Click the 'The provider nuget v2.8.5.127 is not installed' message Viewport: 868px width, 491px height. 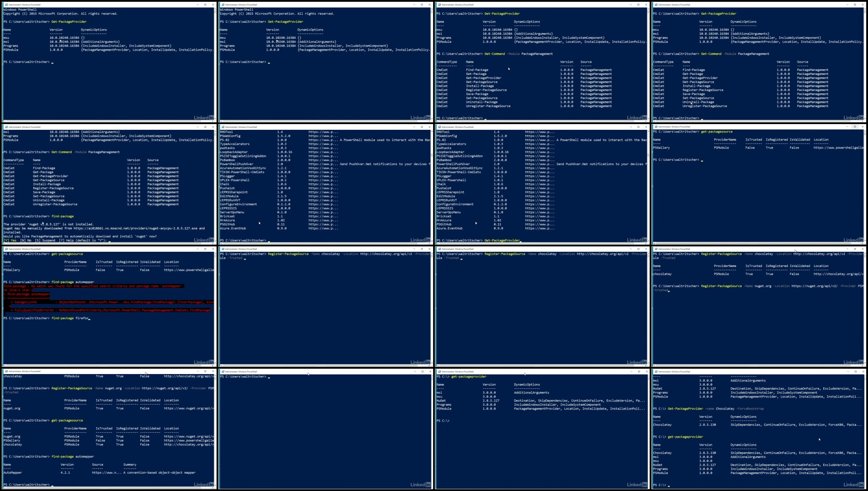pyautogui.click(x=48, y=224)
